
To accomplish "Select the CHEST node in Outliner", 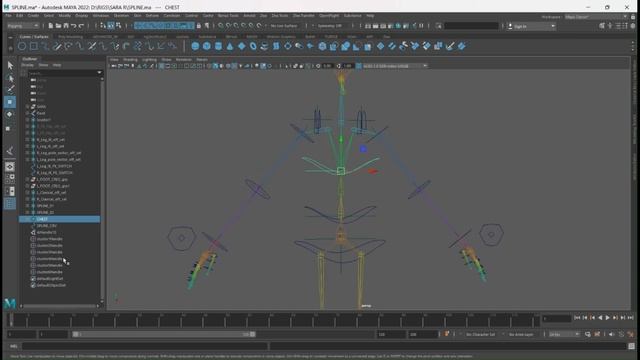I will click(60, 219).
